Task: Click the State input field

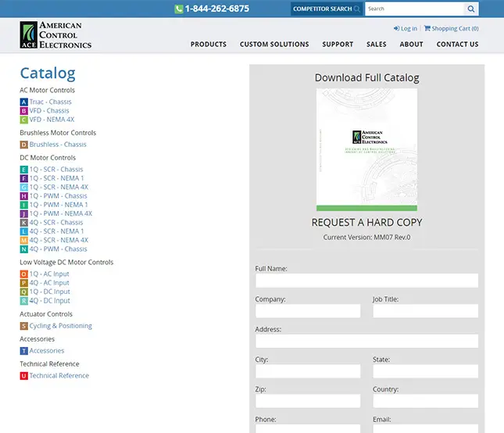Action: (x=426, y=371)
